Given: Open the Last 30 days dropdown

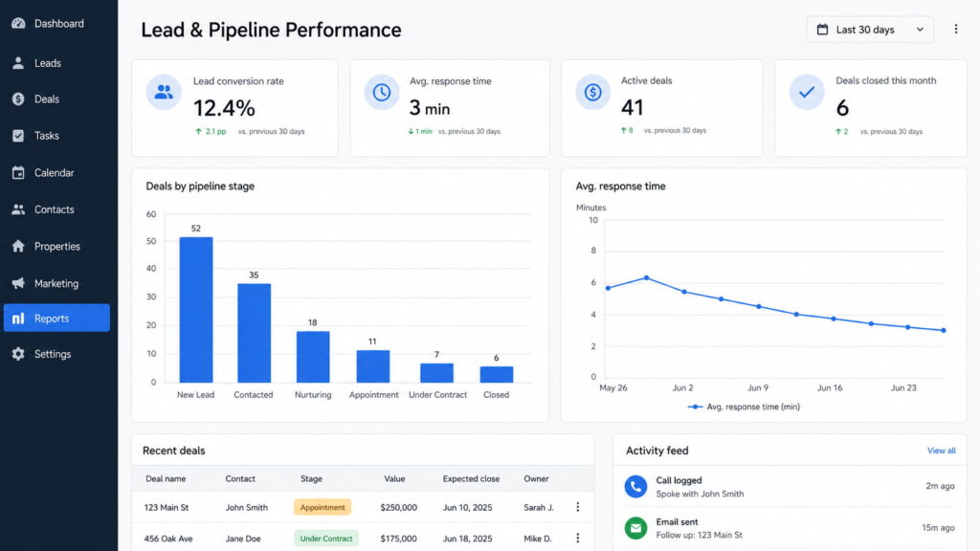Looking at the screenshot, I should pos(870,30).
